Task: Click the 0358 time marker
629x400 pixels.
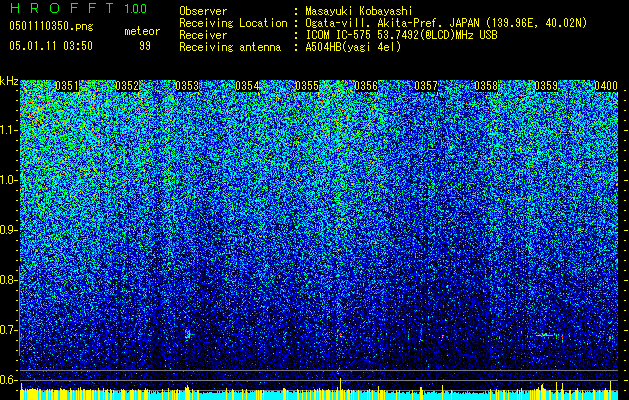Action: point(486,86)
